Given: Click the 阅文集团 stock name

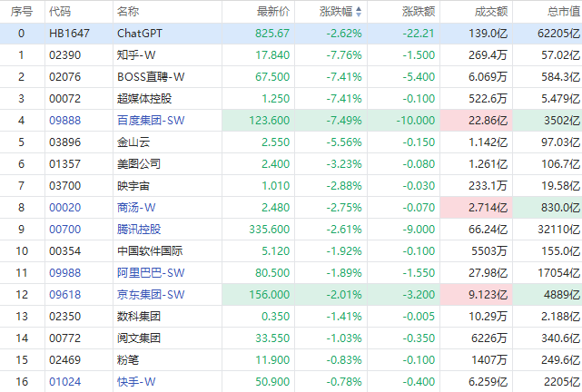Looking at the screenshot, I should 139,338.
